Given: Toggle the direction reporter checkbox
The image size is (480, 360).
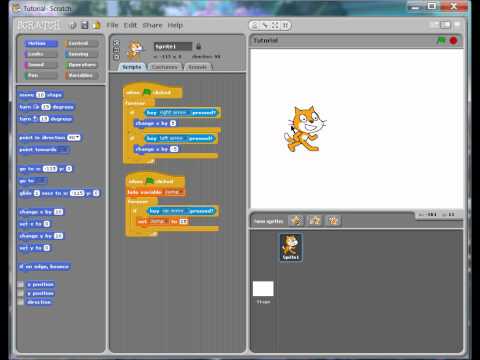Looking at the screenshot, I should tap(21, 302).
